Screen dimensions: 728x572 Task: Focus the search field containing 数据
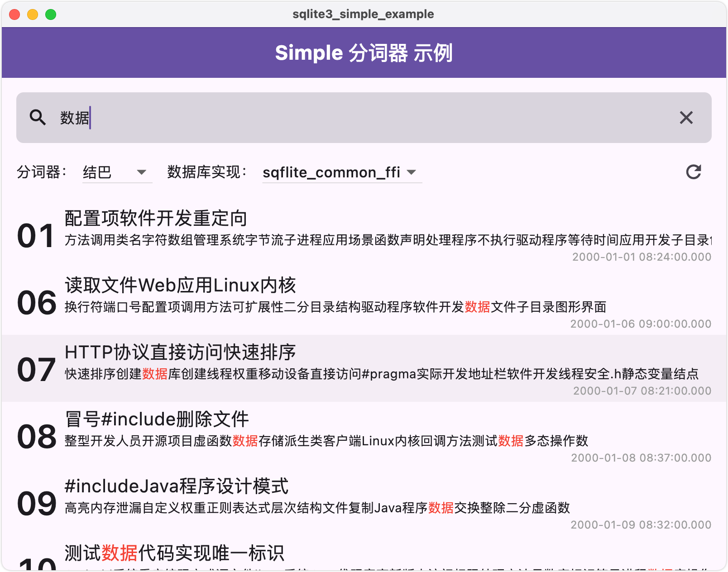[x=362, y=118]
